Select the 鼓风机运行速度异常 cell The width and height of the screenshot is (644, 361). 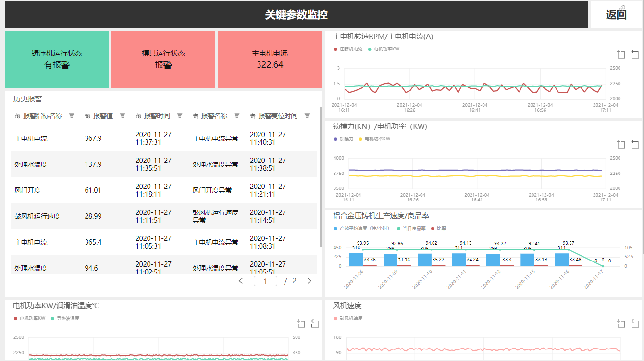point(215,216)
